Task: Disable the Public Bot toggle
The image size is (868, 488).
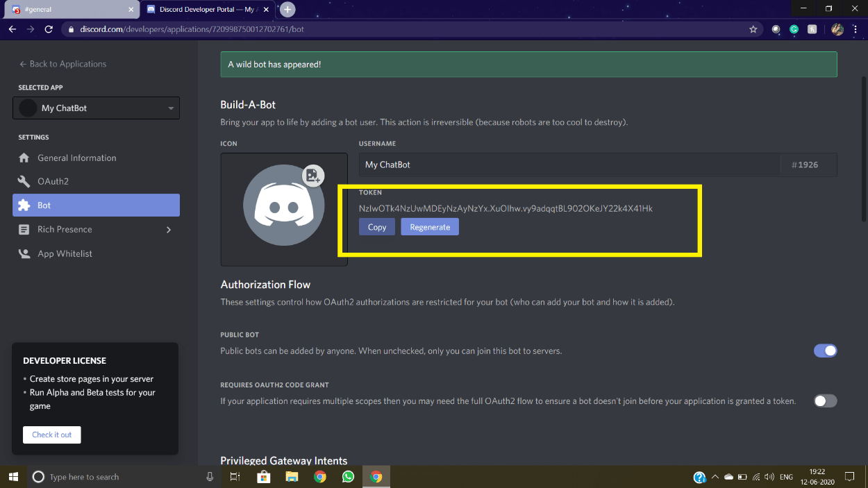Action: point(826,351)
